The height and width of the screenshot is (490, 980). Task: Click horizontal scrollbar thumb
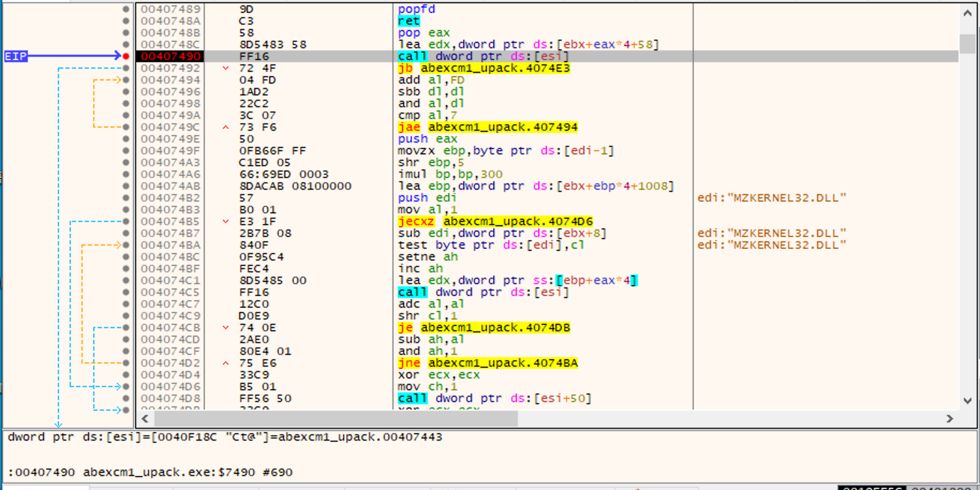(x=336, y=419)
